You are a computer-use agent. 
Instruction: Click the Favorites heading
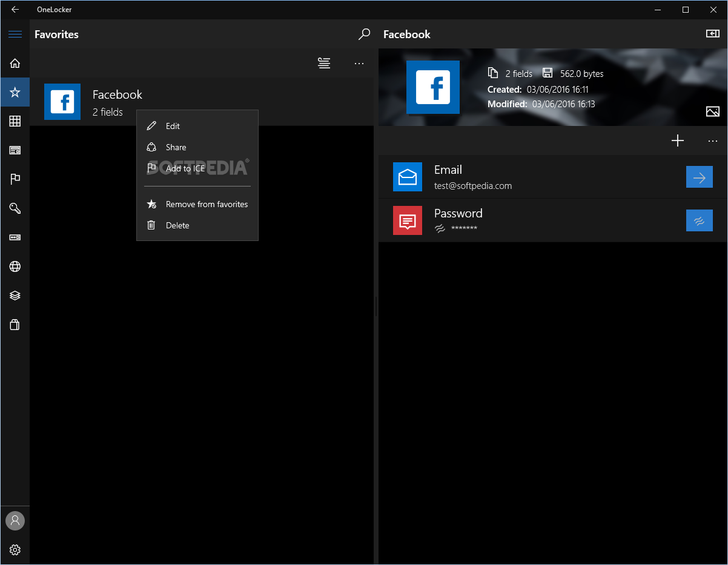pyautogui.click(x=56, y=35)
